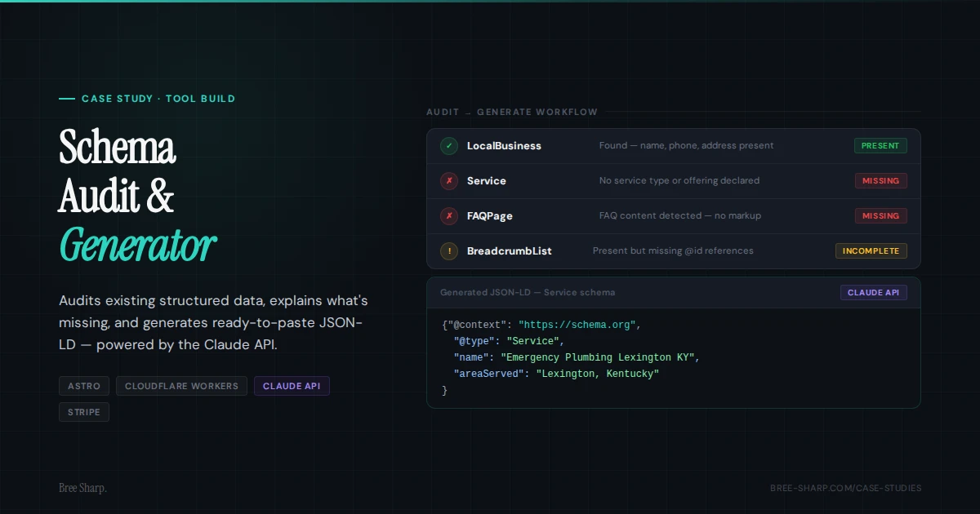Image resolution: width=980 pixels, height=514 pixels.
Task: Click 'Found — name, phone, address present' text
Action: (x=686, y=146)
